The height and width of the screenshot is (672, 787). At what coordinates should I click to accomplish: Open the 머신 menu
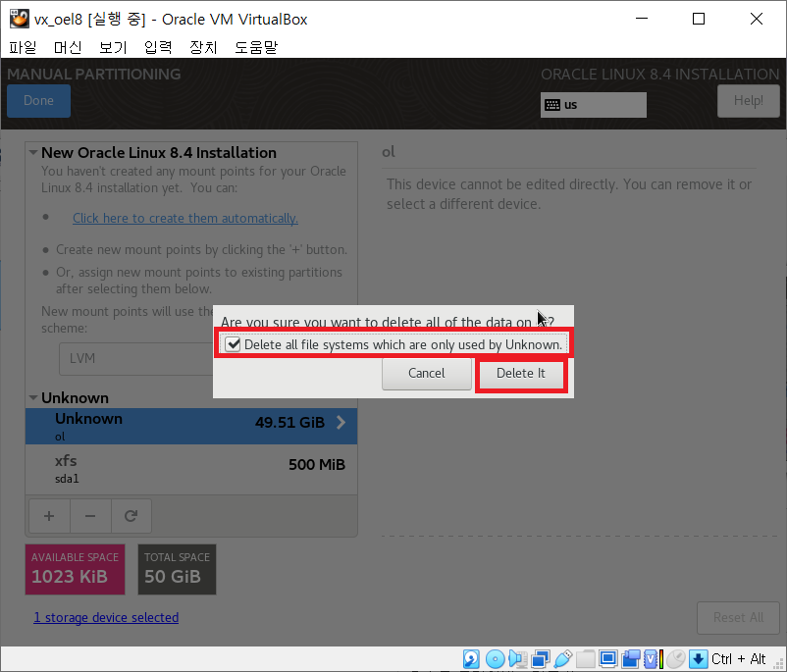[x=68, y=47]
